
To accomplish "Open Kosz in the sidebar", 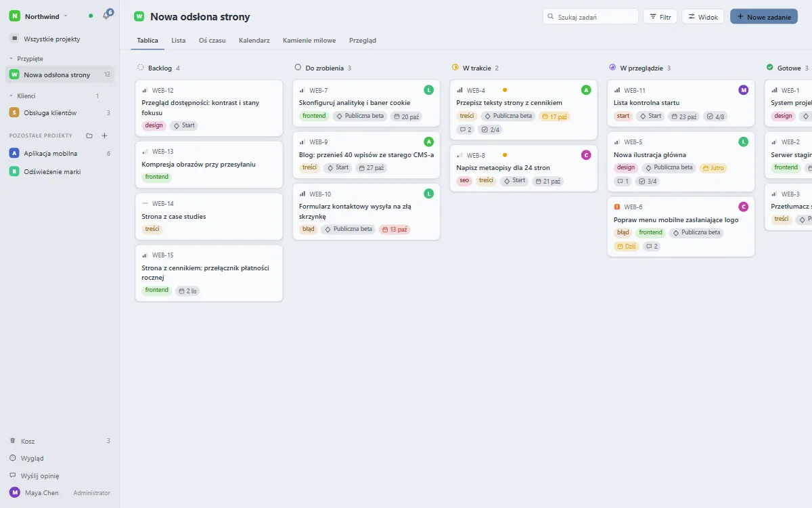I will [60, 441].
